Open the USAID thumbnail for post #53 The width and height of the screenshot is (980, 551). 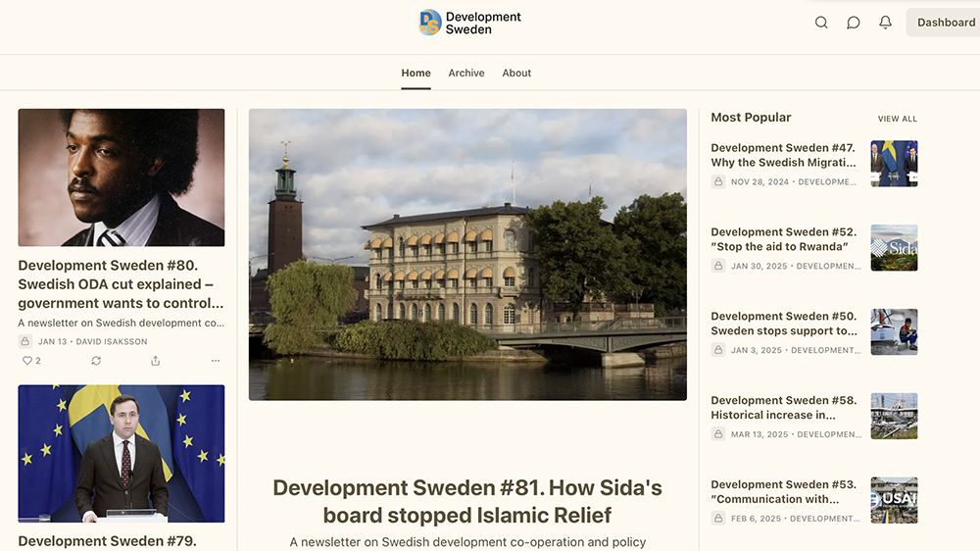point(894,500)
